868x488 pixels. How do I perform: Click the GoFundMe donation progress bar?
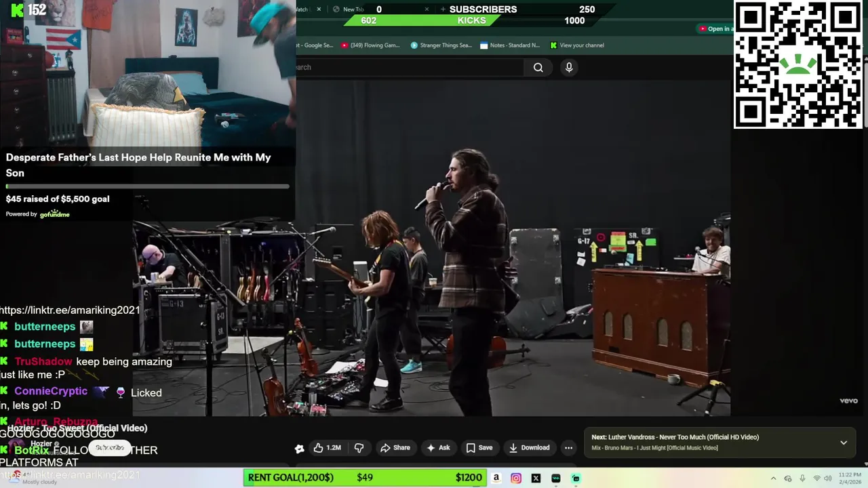(x=148, y=186)
